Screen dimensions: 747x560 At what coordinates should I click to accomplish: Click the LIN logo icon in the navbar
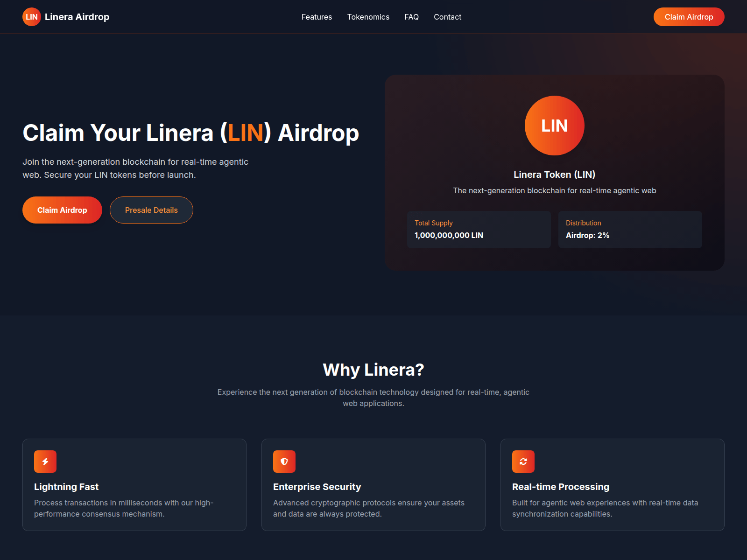click(x=31, y=17)
